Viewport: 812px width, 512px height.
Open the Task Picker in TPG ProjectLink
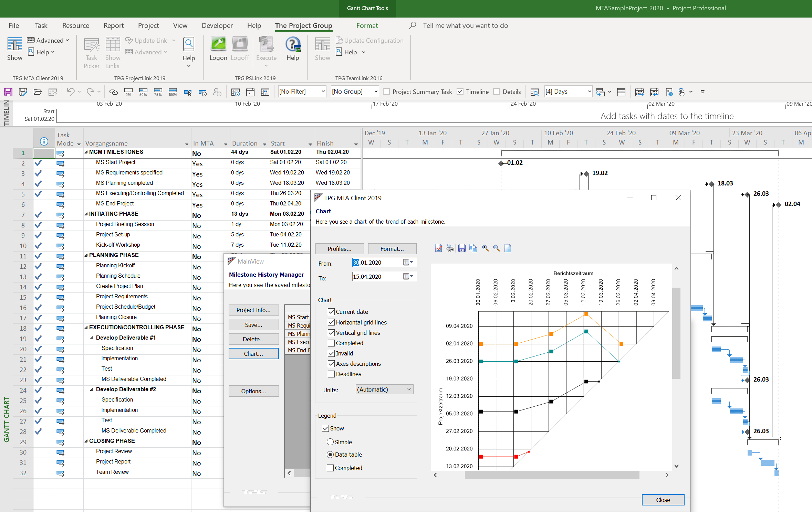[91, 52]
